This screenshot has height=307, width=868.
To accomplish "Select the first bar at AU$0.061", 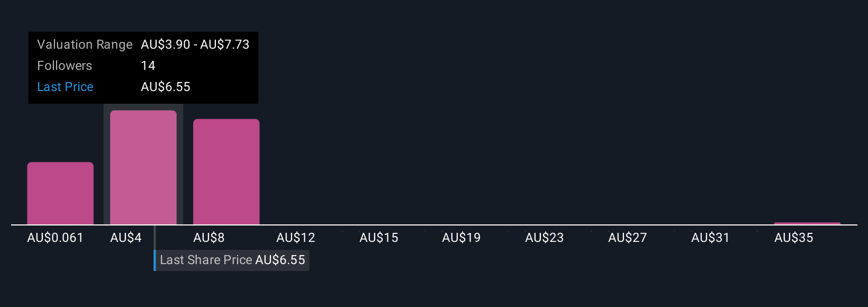I will (60, 193).
